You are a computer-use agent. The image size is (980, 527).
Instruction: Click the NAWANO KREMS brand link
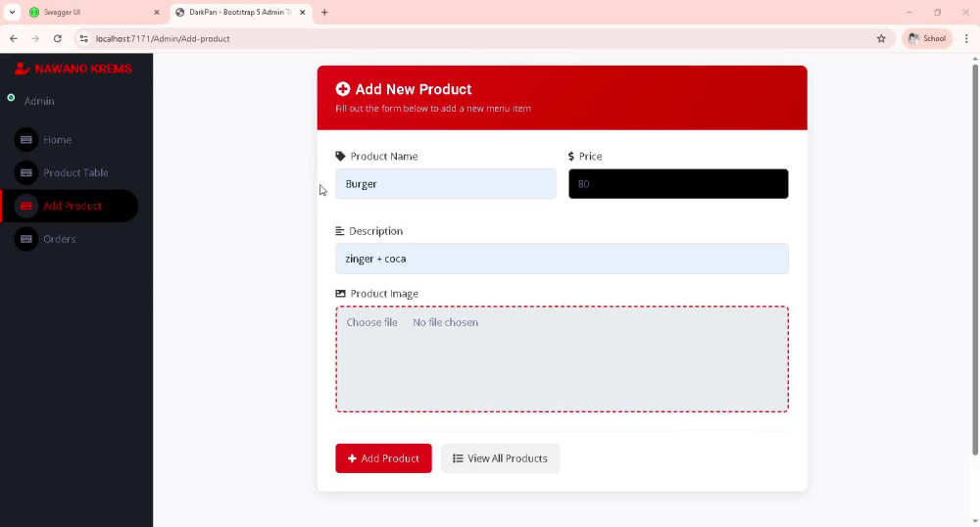(73, 69)
